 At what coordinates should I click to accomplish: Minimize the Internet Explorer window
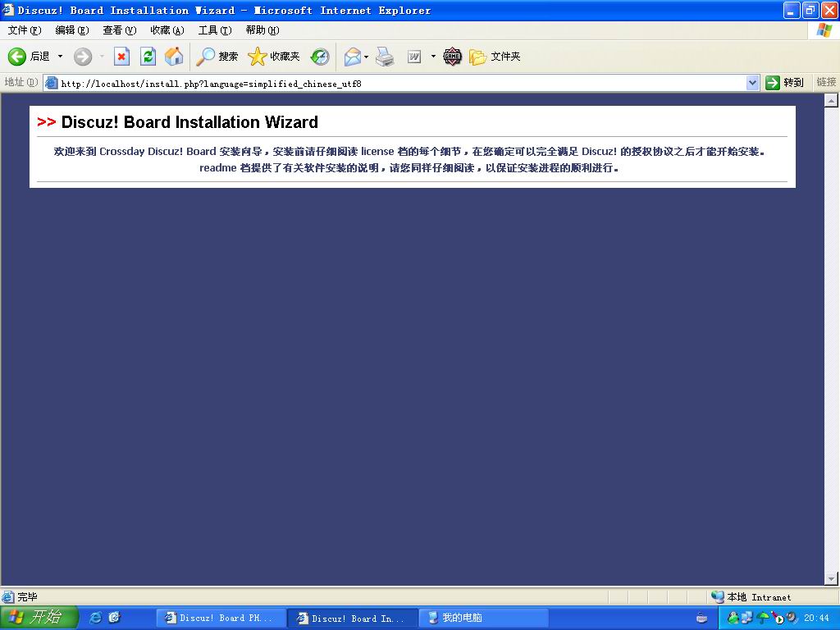(792, 10)
